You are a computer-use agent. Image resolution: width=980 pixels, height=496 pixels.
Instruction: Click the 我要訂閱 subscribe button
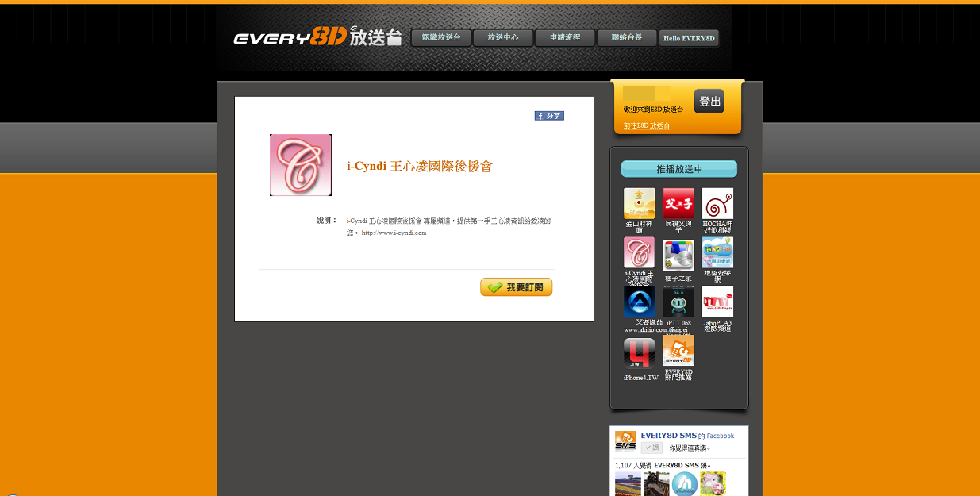[x=516, y=287]
